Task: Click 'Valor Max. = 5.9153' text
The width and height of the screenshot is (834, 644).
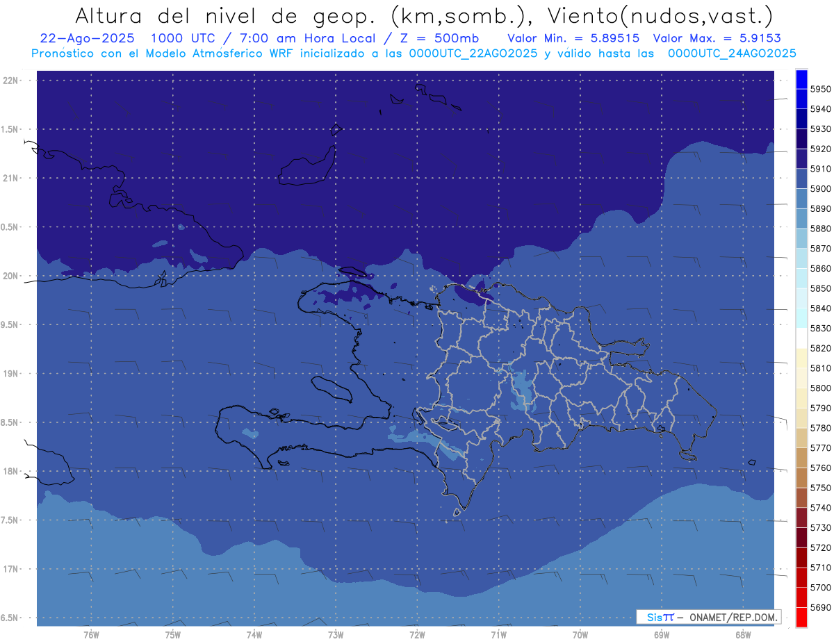Action: [x=718, y=38]
